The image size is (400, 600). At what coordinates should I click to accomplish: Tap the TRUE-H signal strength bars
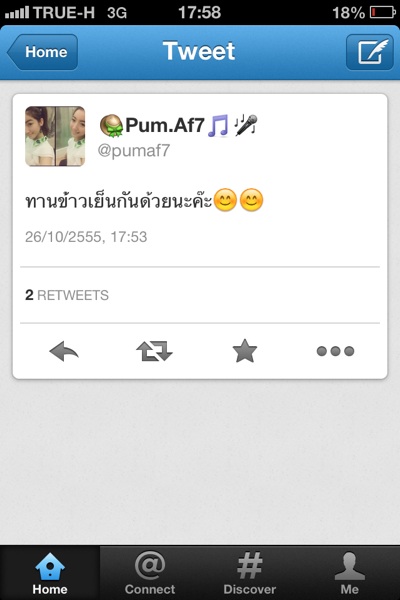17,13
